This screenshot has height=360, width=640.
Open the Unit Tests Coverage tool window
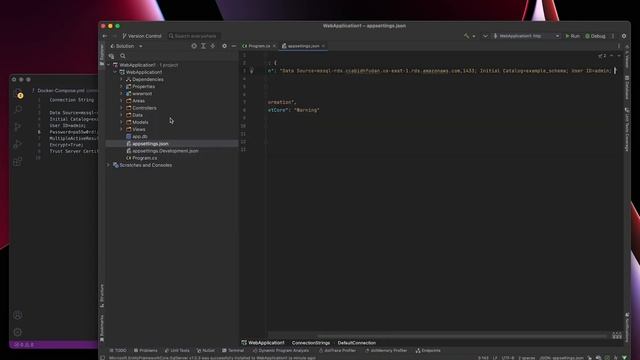click(x=627, y=129)
